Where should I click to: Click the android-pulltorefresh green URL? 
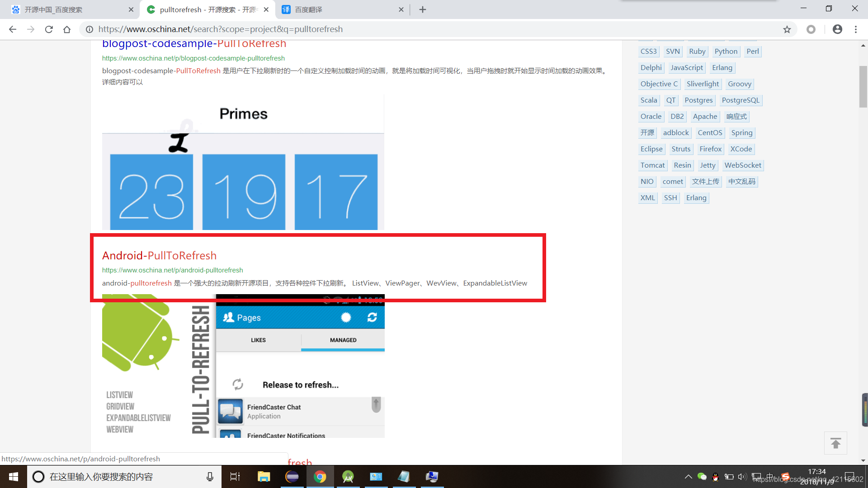tap(172, 270)
